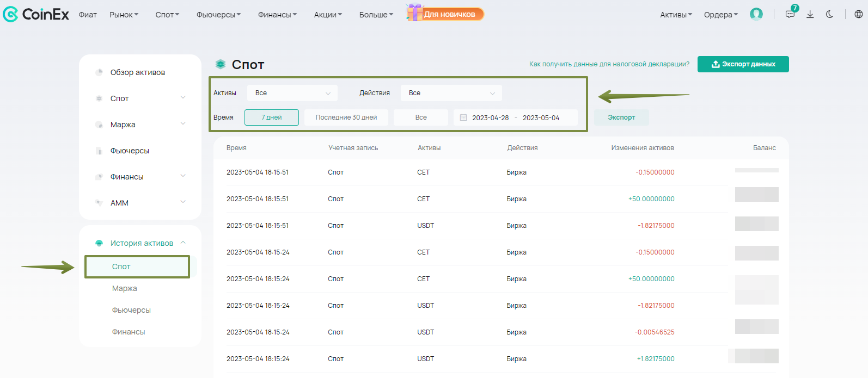Click the gift icon for newcomers
868x378 pixels.
point(414,13)
